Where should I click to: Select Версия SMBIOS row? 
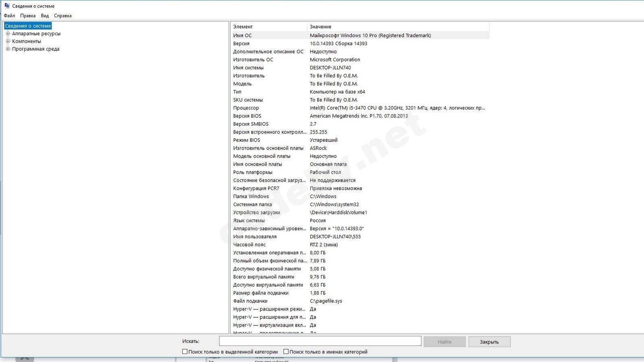click(x=361, y=124)
